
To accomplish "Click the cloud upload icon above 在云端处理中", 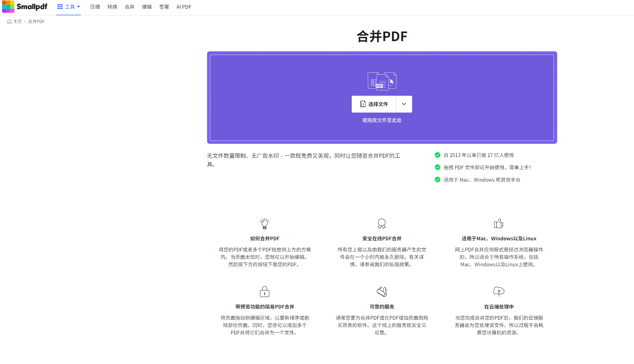I will coord(498,292).
